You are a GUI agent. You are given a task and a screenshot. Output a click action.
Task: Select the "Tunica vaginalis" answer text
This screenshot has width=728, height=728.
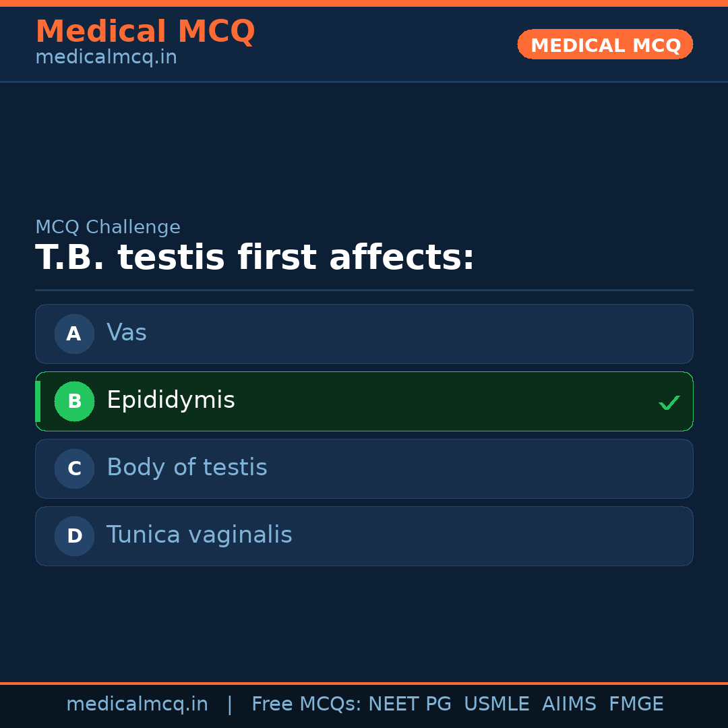point(199,535)
